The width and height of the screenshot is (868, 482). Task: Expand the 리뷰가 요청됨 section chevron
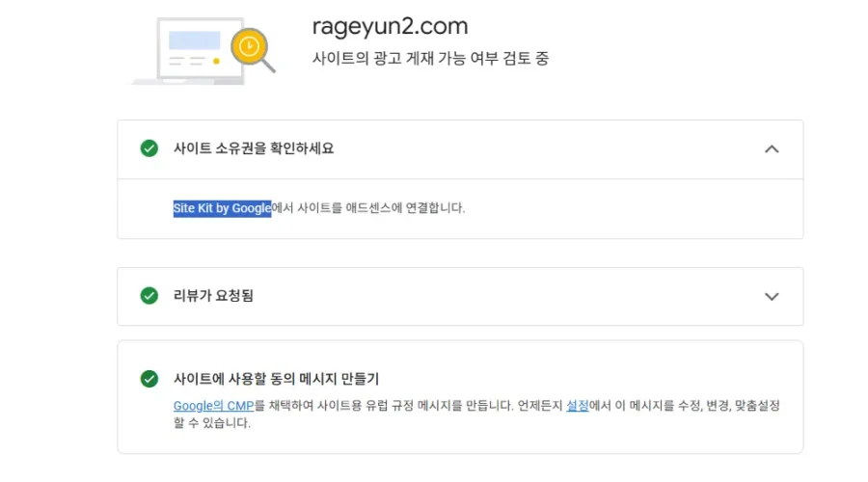(x=772, y=297)
